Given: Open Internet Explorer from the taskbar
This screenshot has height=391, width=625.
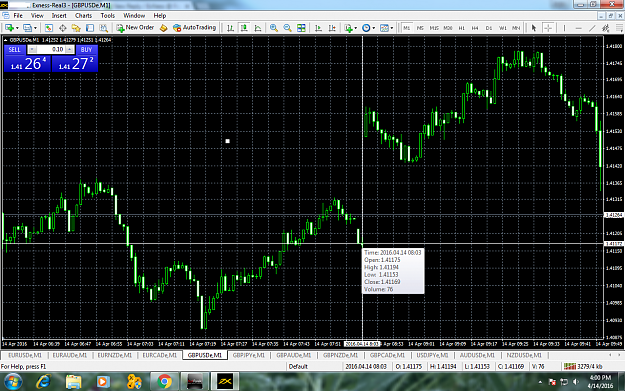Looking at the screenshot, I should (43, 382).
